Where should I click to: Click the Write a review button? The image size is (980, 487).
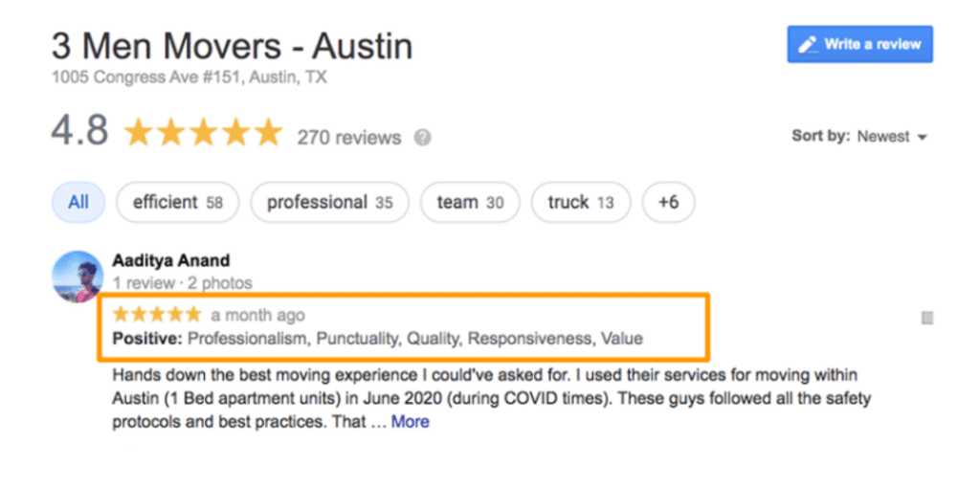pos(859,44)
